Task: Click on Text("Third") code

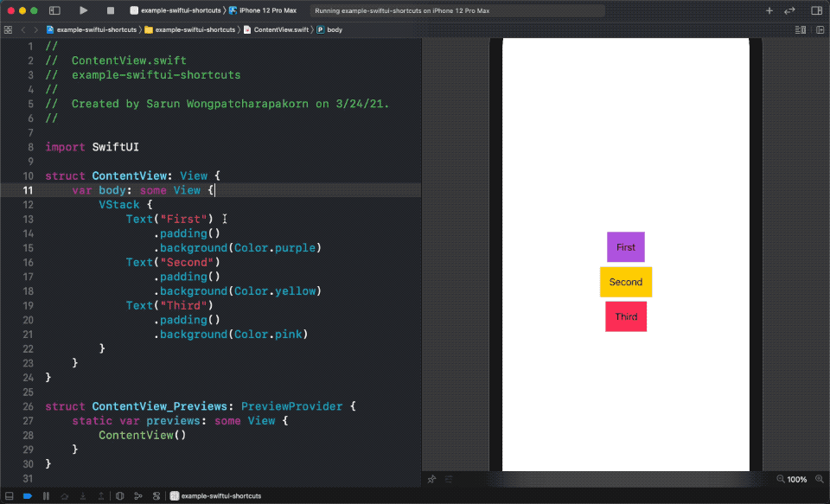Action: click(169, 305)
